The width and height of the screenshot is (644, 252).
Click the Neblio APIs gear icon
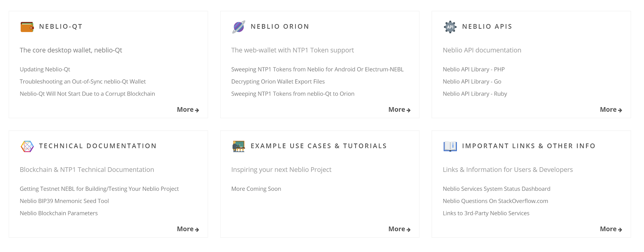[x=450, y=27]
